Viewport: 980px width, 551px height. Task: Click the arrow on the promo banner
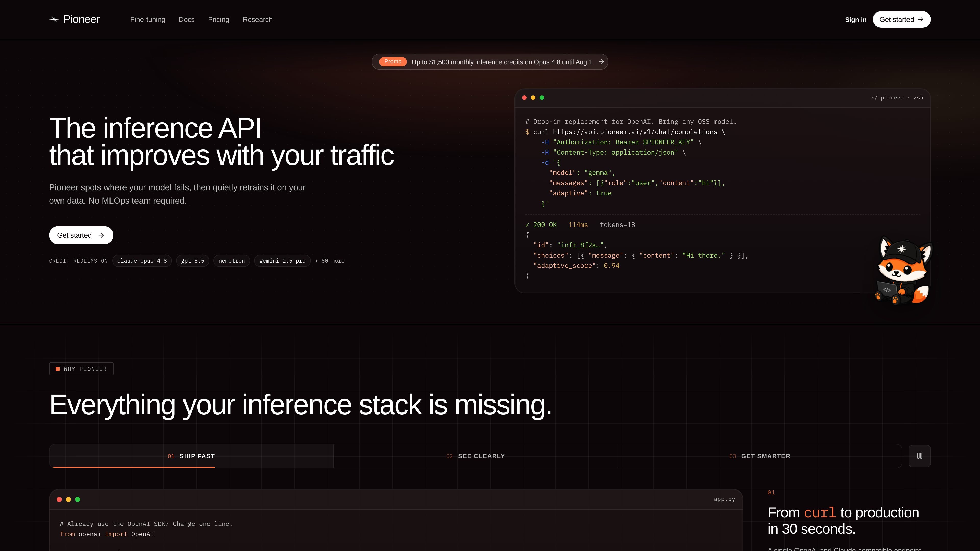tap(601, 61)
